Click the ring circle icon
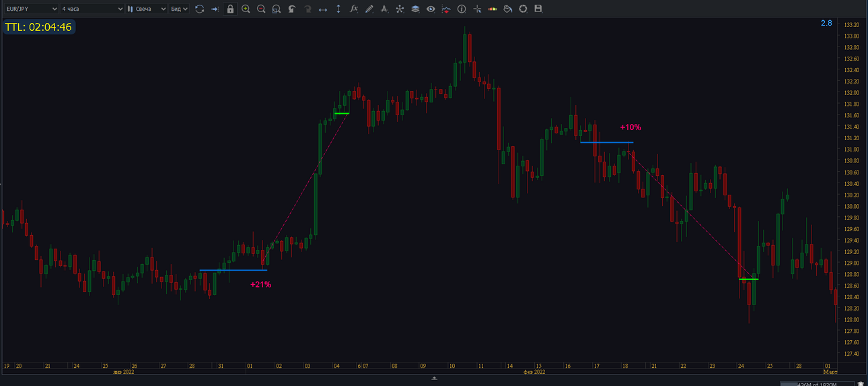 tap(523, 9)
